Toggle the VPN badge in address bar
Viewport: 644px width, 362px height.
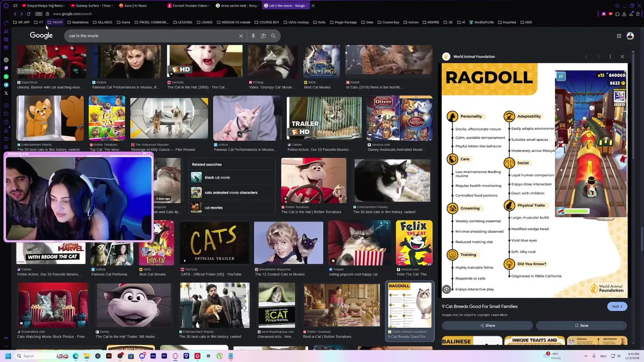38,14
